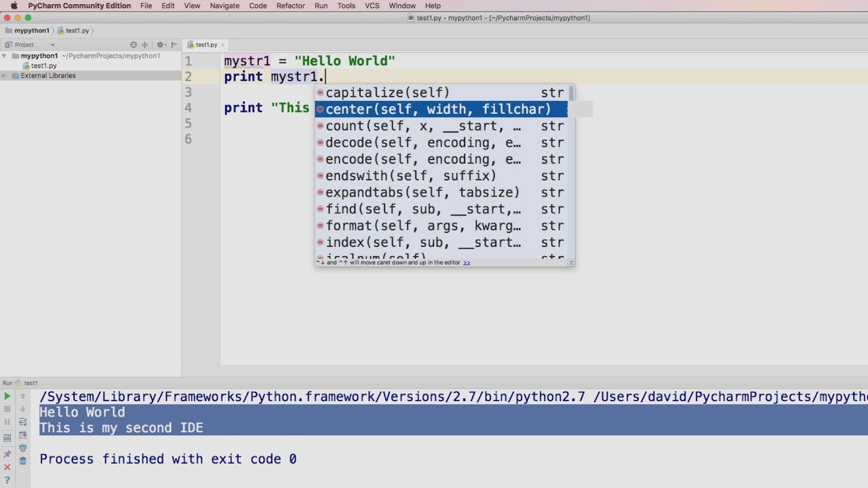Choose format(self, args, kwarg suggestion
The height and width of the screenshot is (488, 868).
pyautogui.click(x=441, y=226)
